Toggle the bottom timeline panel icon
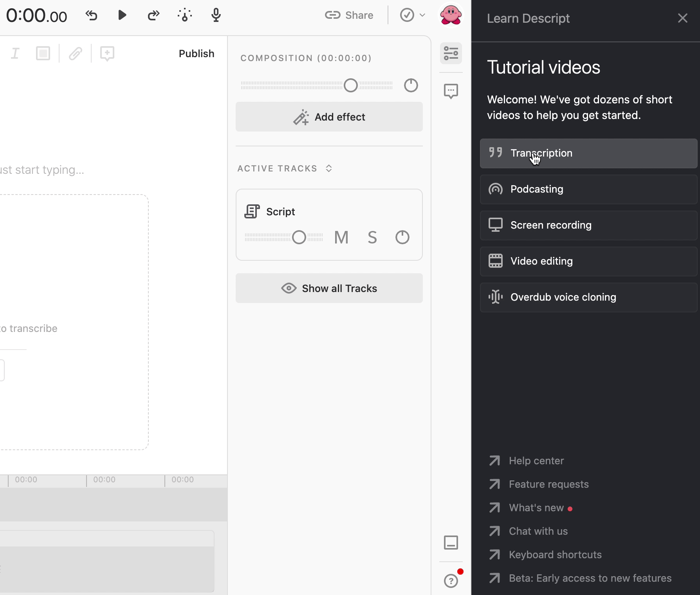 point(451,543)
